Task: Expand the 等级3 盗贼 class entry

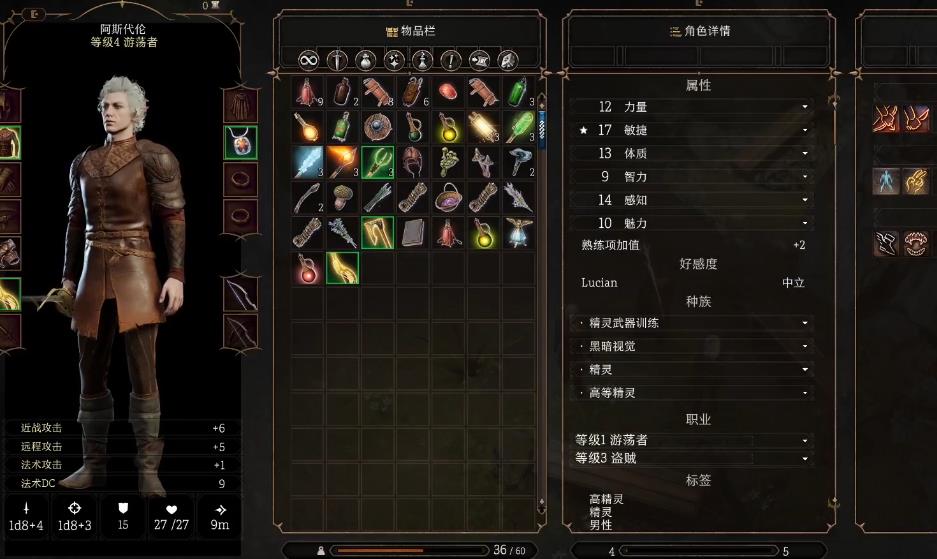Action: tap(691, 458)
